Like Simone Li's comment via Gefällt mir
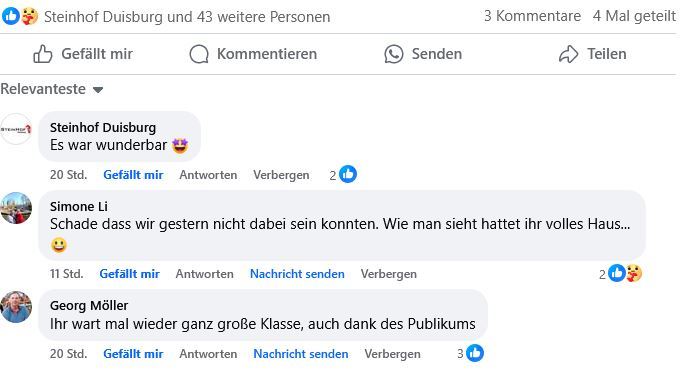686x371 pixels. click(130, 274)
